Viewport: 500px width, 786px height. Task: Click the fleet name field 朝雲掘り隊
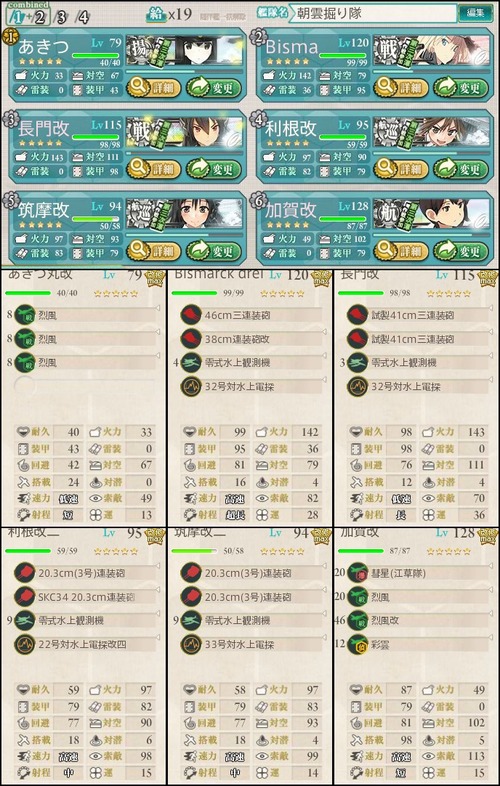coord(373,13)
